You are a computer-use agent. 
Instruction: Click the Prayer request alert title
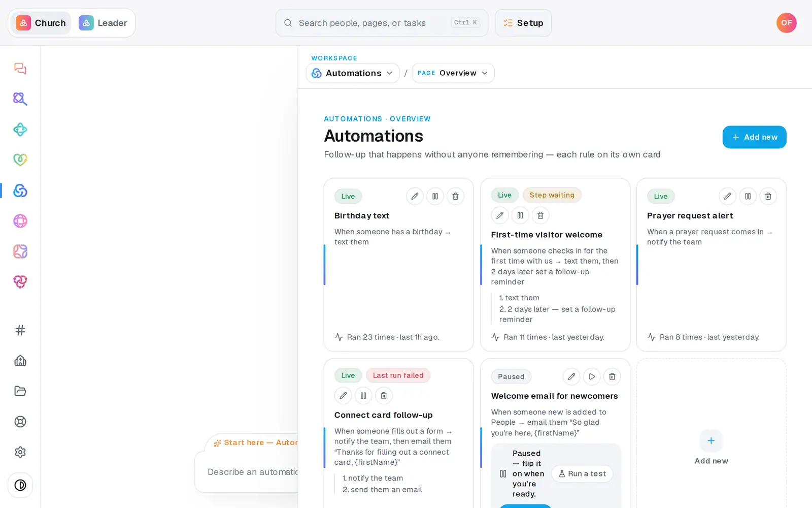[690, 215]
